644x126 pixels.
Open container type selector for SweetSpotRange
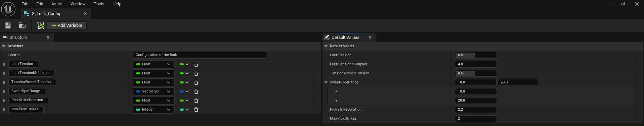pos(184,91)
